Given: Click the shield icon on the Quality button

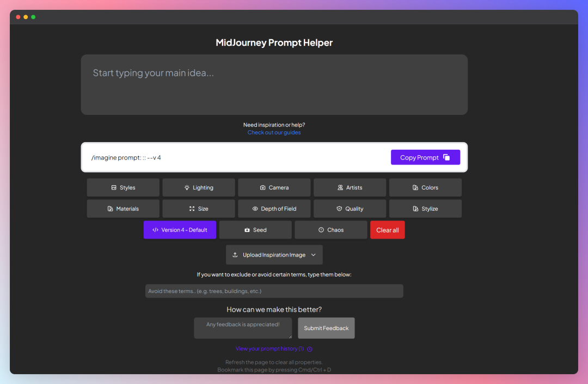Looking at the screenshot, I should coord(339,209).
